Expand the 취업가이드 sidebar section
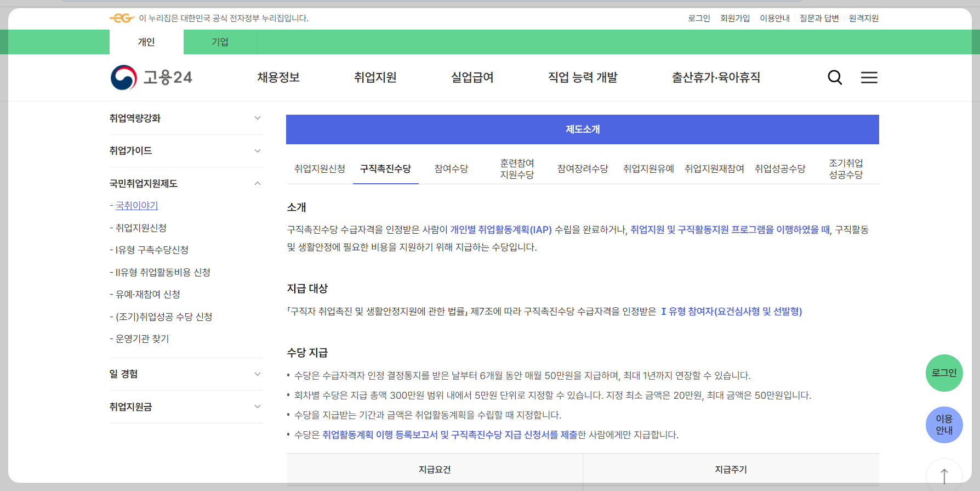Viewport: 980px width, 491px height. (x=186, y=151)
